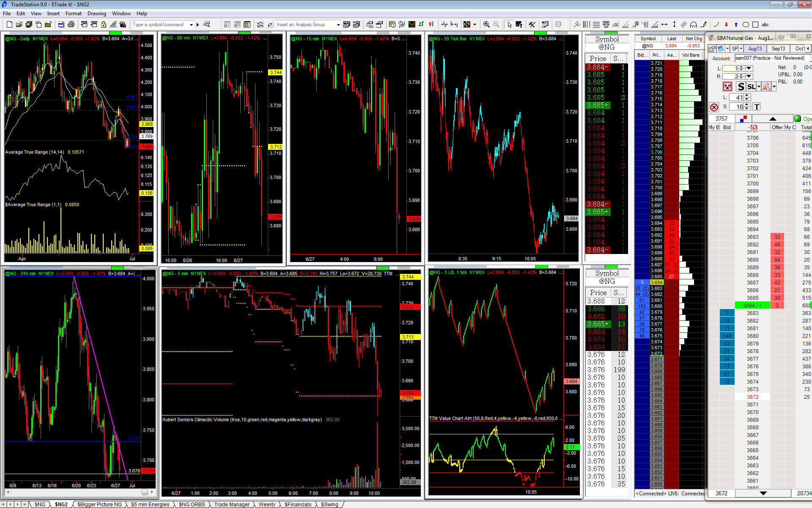Toggle the T button beside S quantity
The image size is (812, 508).
757,107
